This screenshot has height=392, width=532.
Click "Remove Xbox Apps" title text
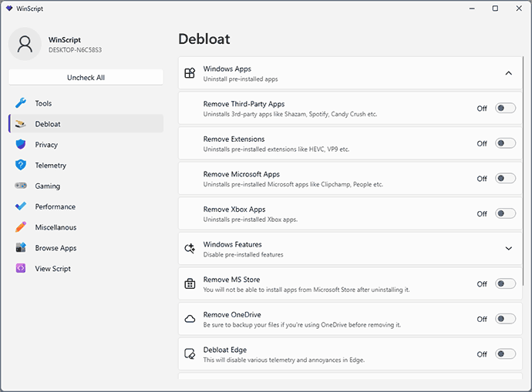pyautogui.click(x=234, y=209)
